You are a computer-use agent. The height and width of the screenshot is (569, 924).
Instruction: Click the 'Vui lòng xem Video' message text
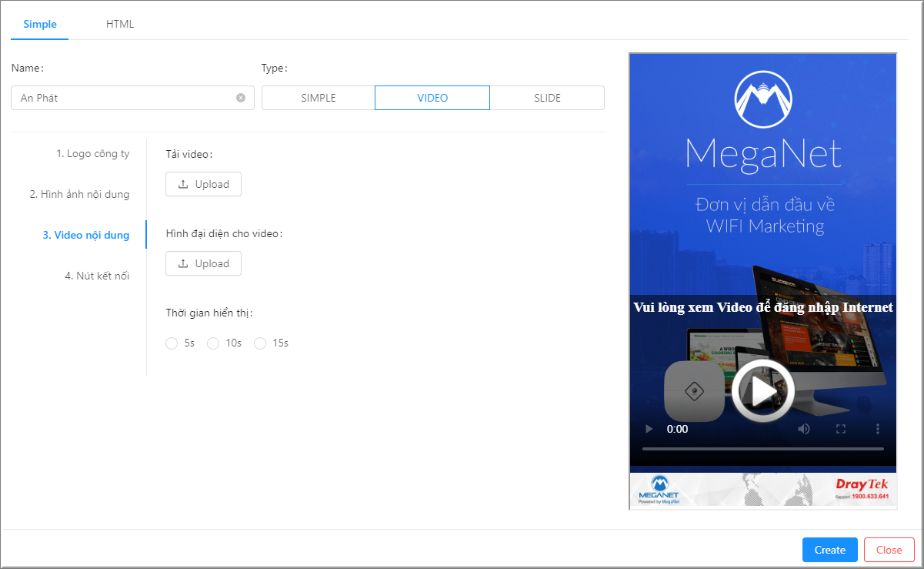coord(763,307)
